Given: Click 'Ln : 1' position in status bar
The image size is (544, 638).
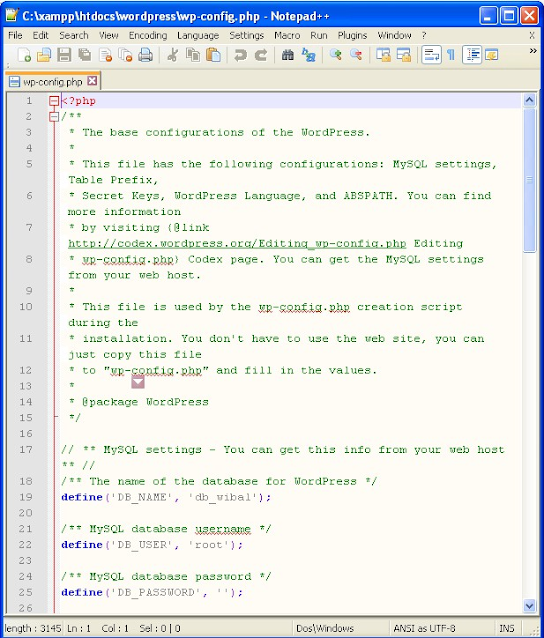Looking at the screenshot, I should [79, 628].
